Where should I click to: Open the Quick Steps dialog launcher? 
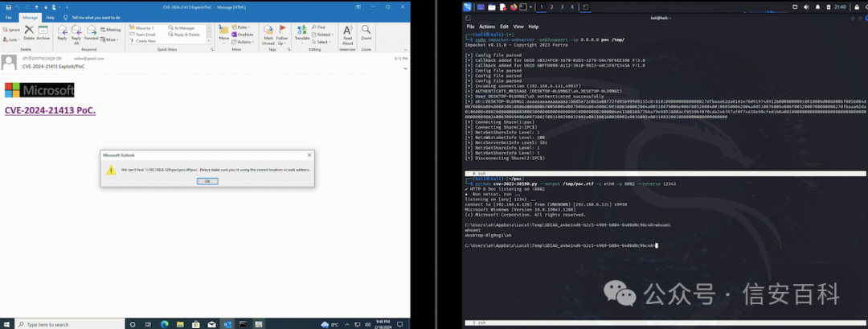tap(212, 49)
